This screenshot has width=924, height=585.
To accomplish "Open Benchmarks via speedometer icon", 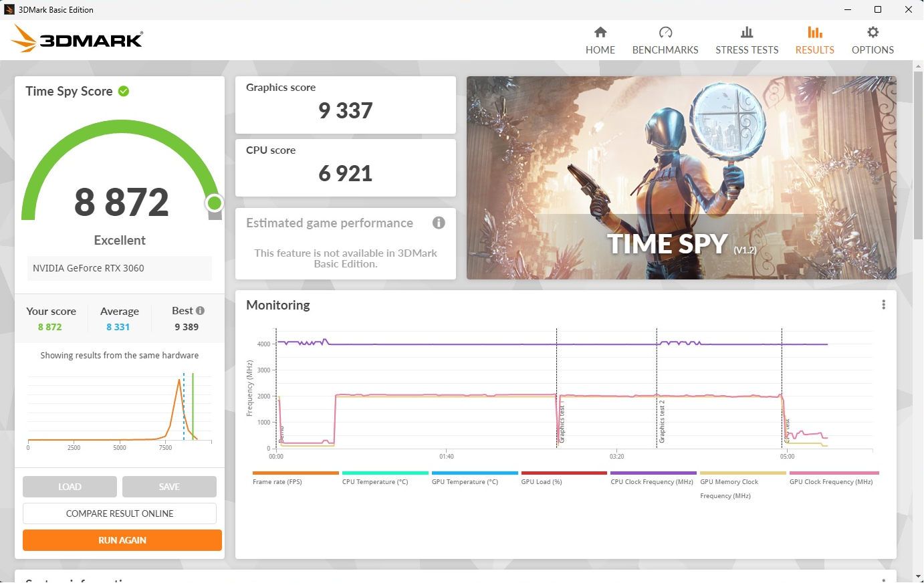I will point(665,32).
